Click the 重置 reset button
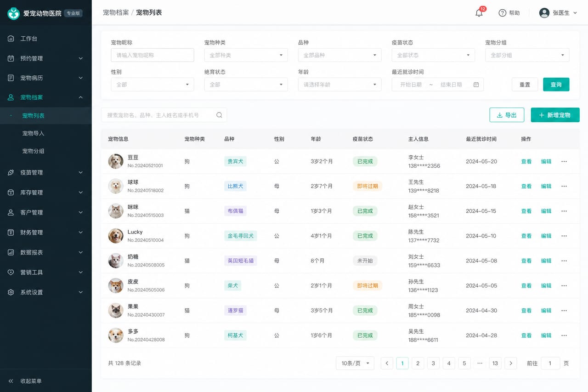Viewport: 588px width, 392px height. 525,85
